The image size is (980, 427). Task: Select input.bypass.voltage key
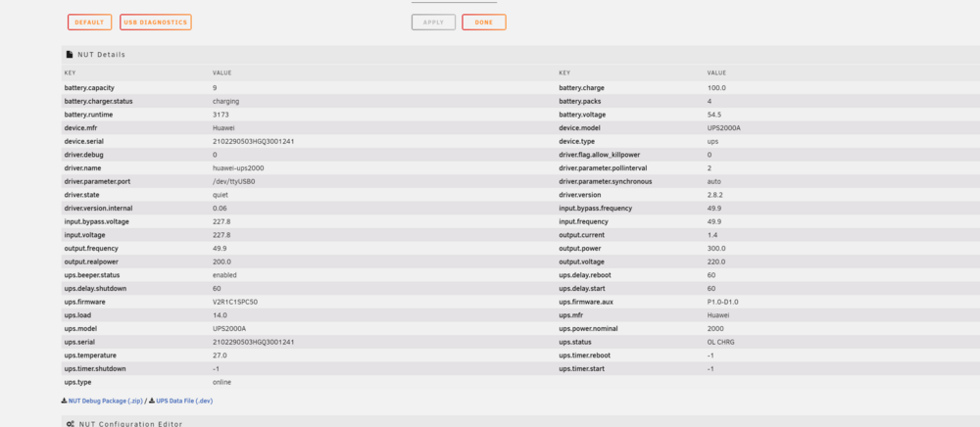97,221
